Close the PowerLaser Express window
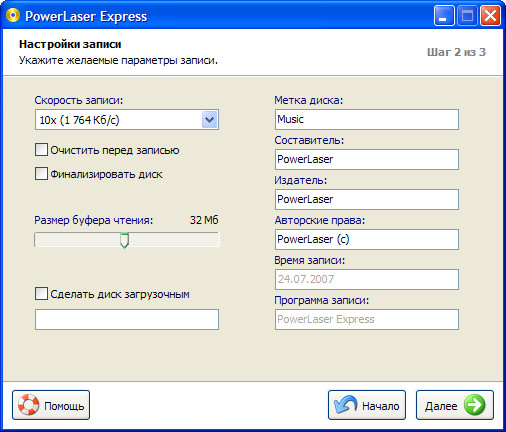 [490, 16]
